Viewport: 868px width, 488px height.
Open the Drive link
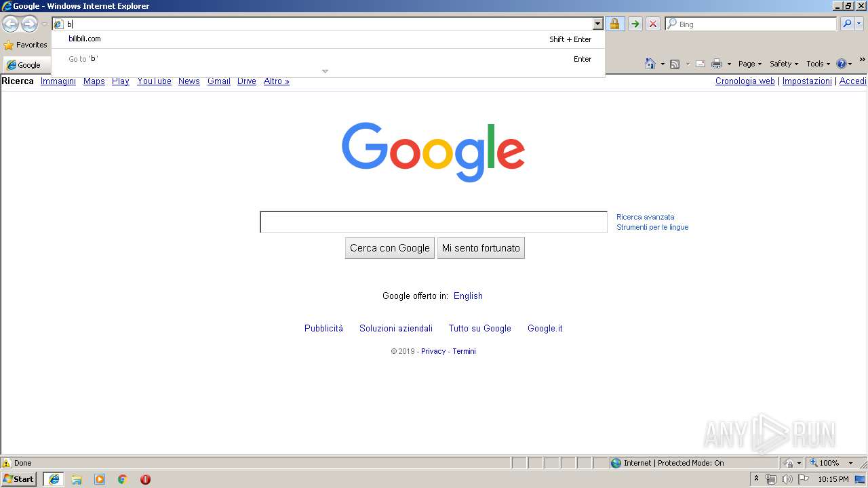247,81
